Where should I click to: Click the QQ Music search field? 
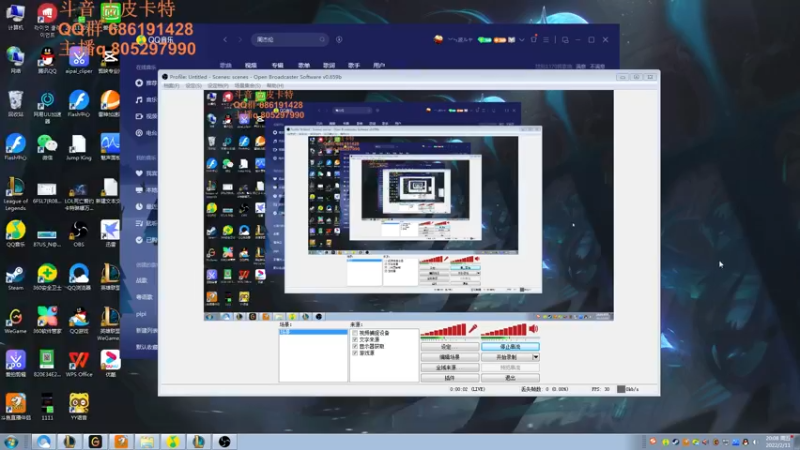click(x=289, y=39)
